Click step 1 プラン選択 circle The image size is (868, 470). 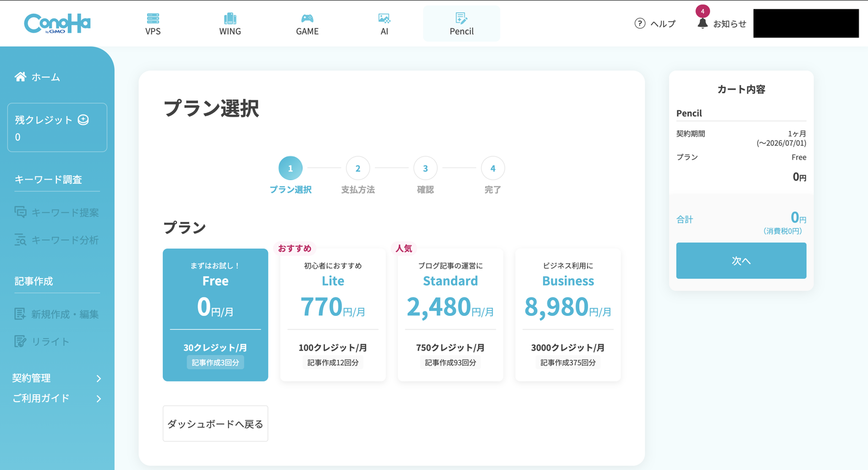pyautogui.click(x=290, y=168)
